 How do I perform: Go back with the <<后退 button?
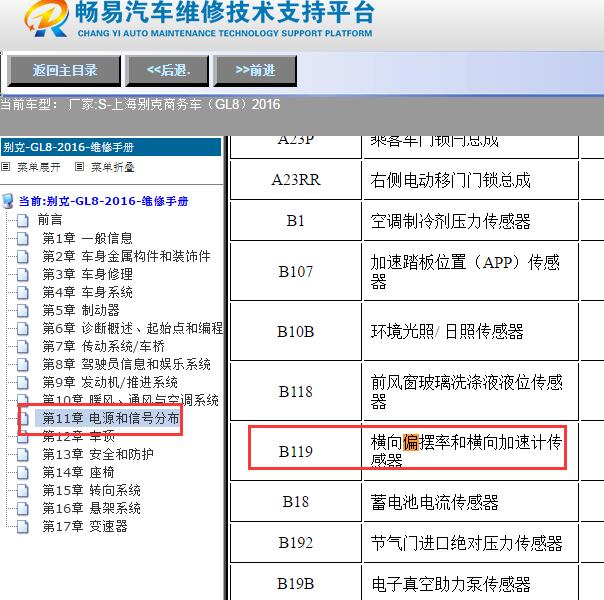click(x=167, y=71)
